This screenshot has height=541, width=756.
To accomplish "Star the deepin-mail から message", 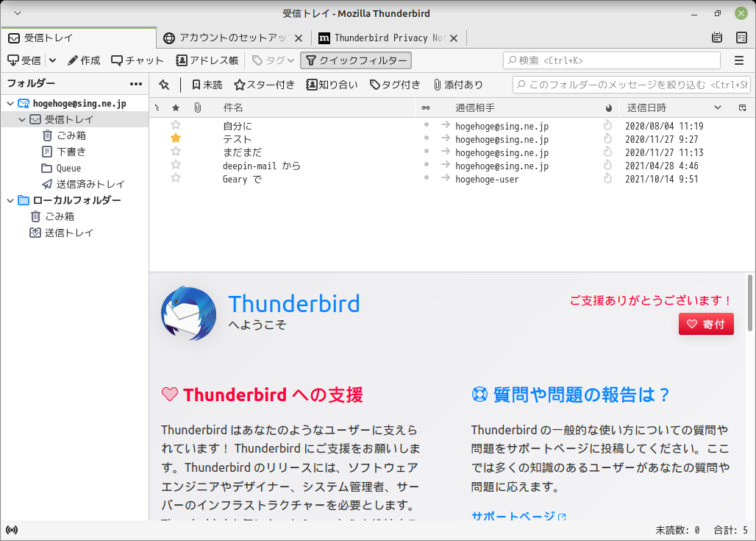I will click(x=176, y=165).
